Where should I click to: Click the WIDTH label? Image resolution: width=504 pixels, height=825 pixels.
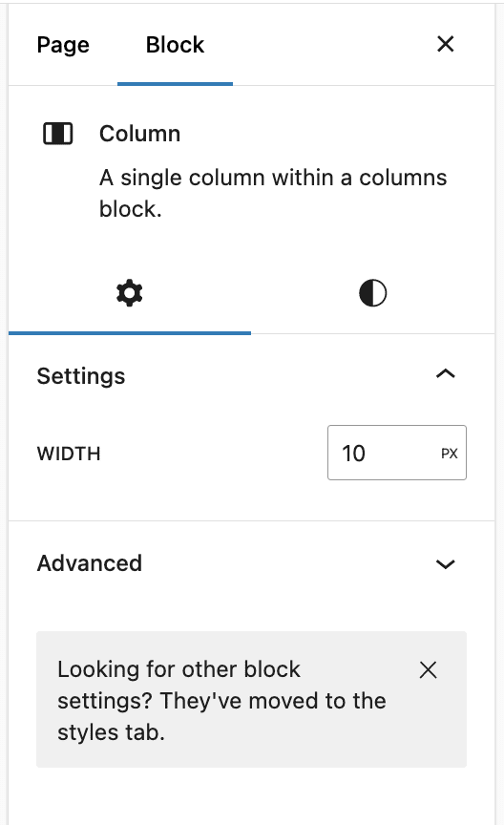click(x=69, y=454)
